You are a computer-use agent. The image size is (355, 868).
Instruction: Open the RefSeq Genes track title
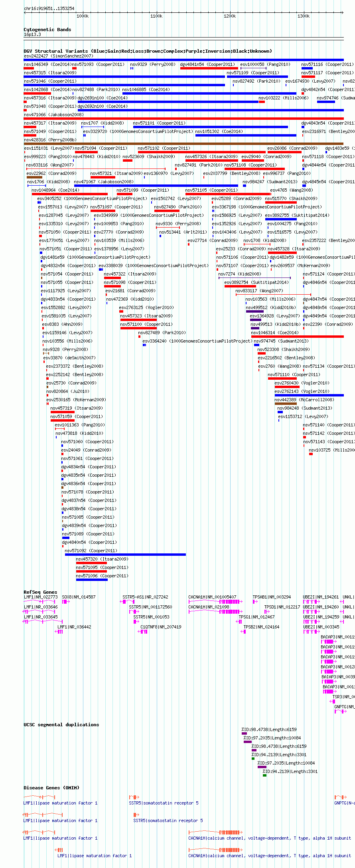pyautogui.click(x=40, y=592)
